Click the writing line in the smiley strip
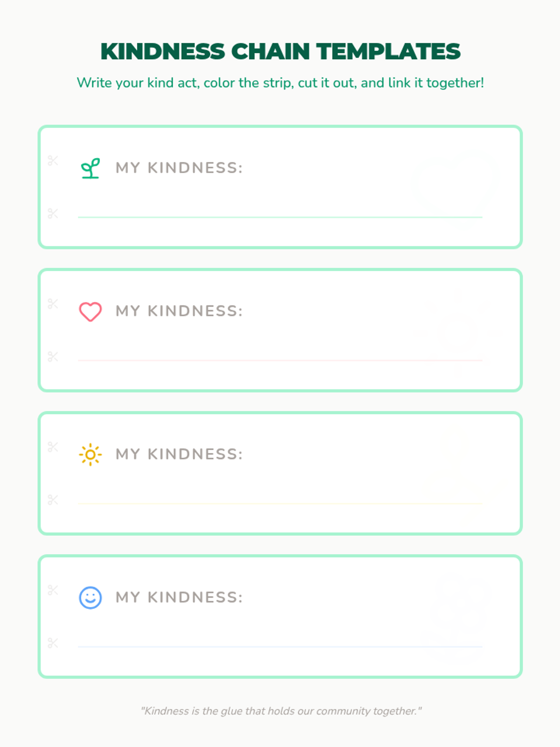The width and height of the screenshot is (560, 747). pyautogui.click(x=280, y=647)
